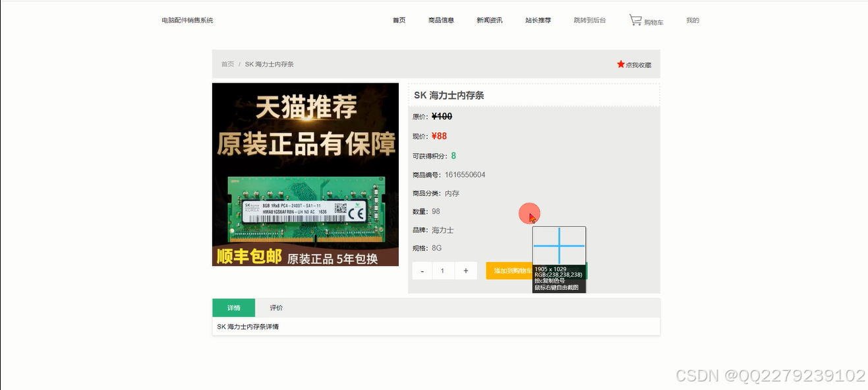This screenshot has width=868, height=390.
Task: Click 首页 breadcrumb link
Action: pyautogui.click(x=227, y=64)
